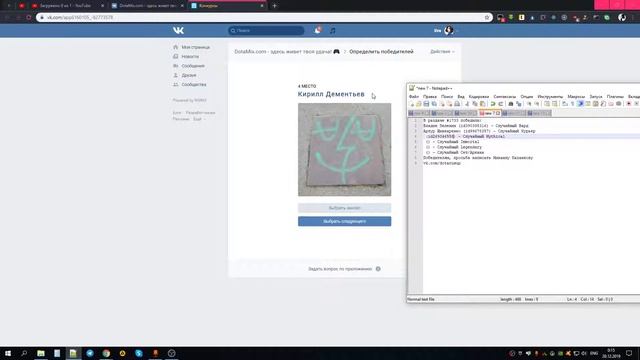The height and width of the screenshot is (360, 640).
Task: Open Кодировки menu in Notepad++
Action: click(x=479, y=97)
